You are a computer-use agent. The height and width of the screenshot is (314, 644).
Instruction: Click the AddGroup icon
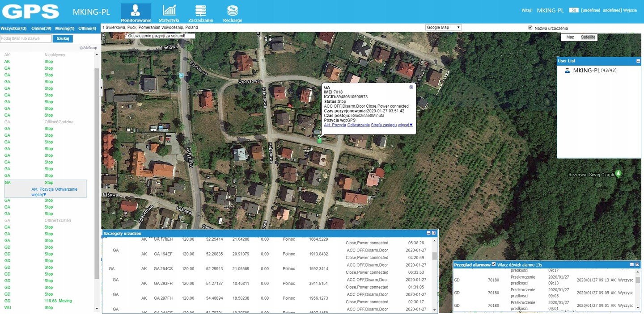tap(81, 48)
